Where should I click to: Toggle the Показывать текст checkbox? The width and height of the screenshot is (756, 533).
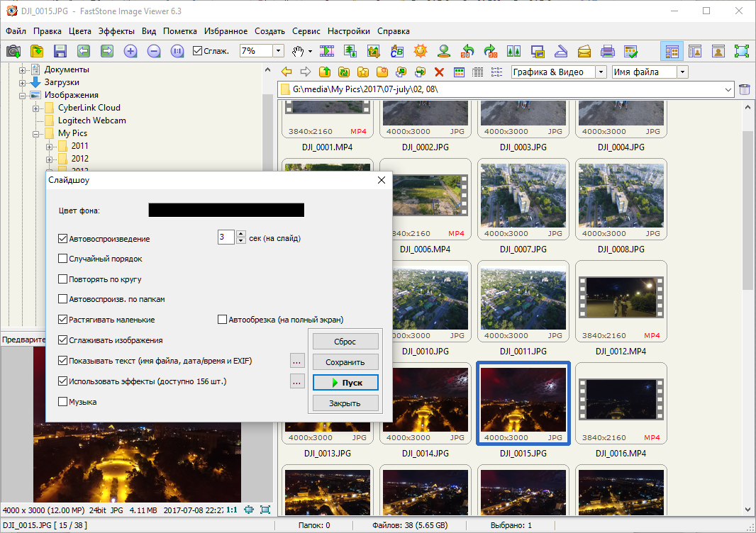(x=62, y=361)
